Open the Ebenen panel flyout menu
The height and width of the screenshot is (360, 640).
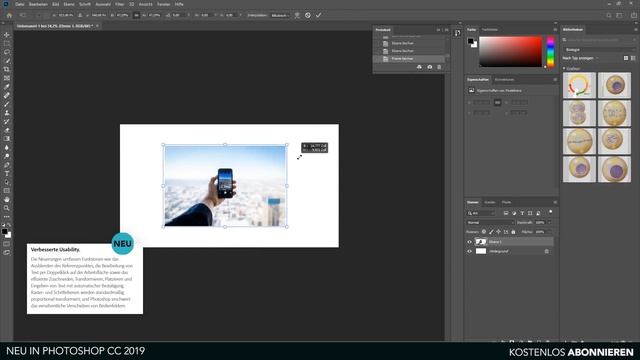[x=555, y=202]
